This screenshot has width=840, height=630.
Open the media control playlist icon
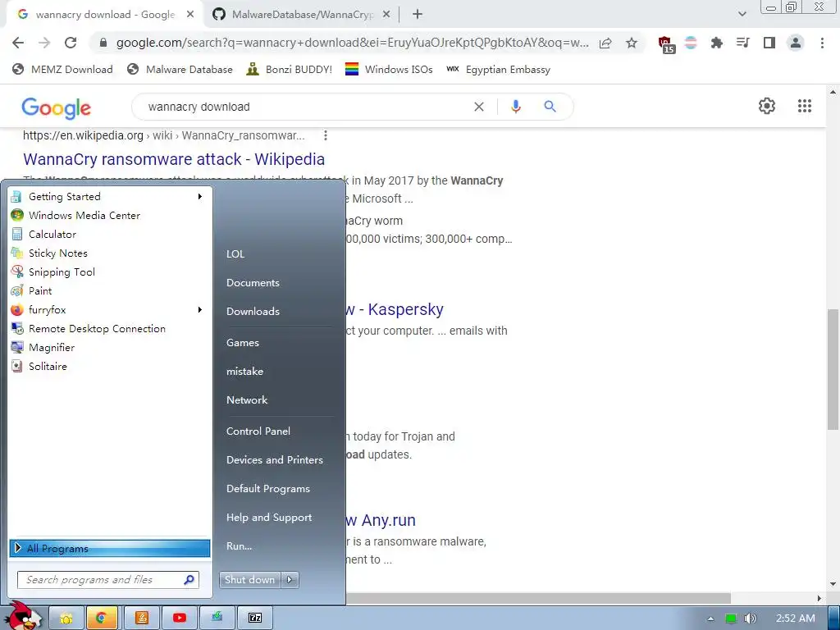click(742, 43)
